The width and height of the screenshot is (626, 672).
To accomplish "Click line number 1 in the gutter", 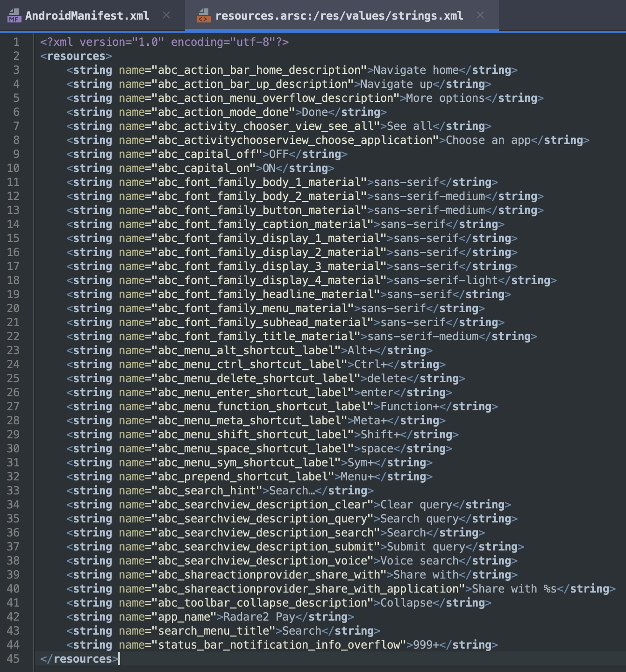I will coord(16,42).
